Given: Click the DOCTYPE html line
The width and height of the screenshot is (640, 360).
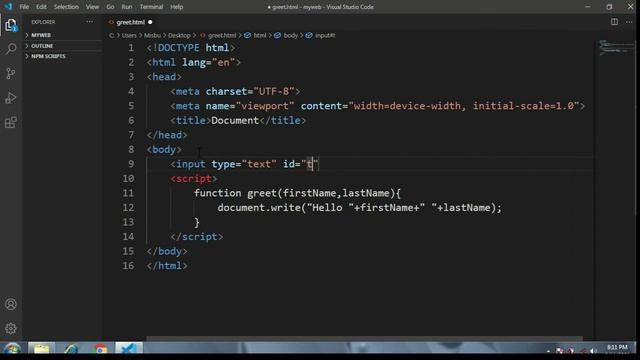Looking at the screenshot, I should (x=191, y=48).
